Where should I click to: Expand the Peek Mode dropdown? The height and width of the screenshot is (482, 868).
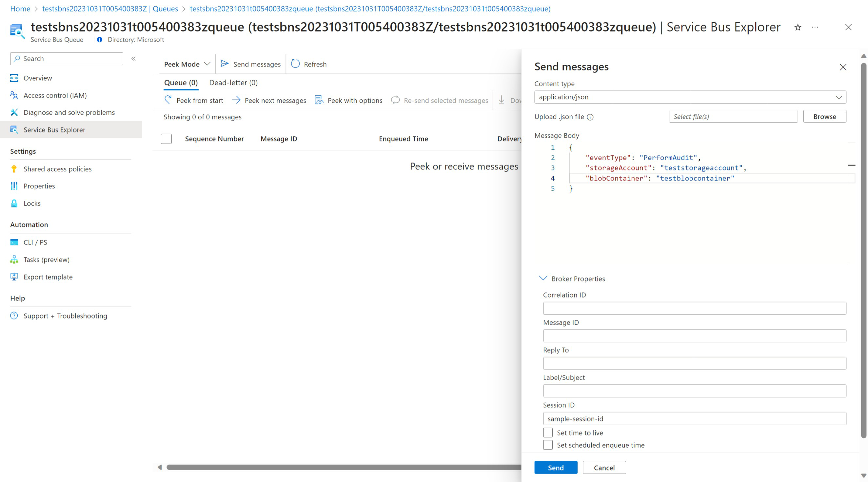[x=187, y=64]
